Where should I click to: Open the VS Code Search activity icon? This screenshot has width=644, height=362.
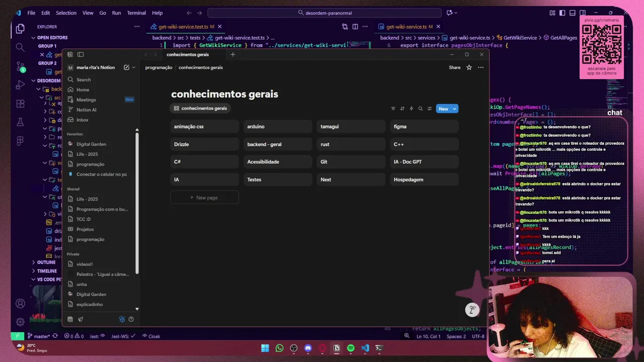20,47
